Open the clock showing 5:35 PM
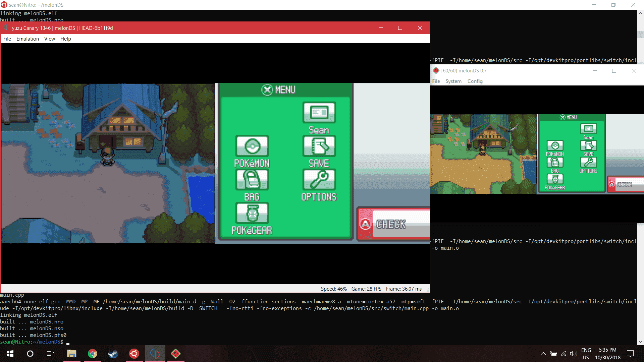The image size is (644, 362). click(608, 354)
